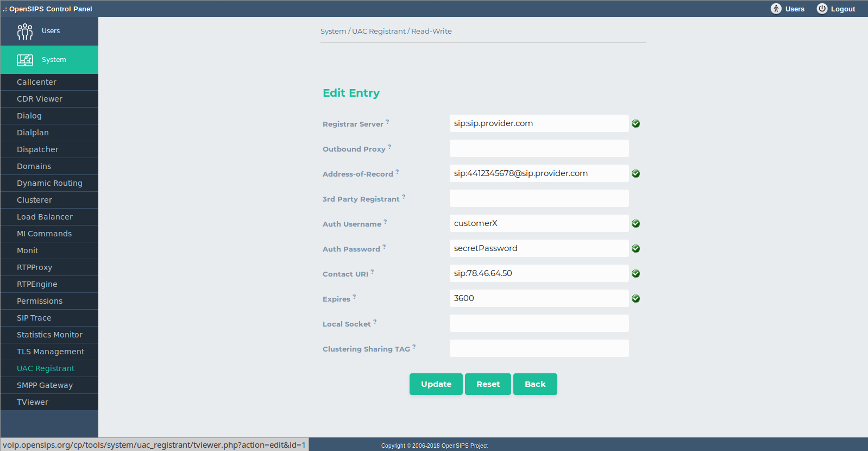Click the empty Local Socket field
Screen dimensions: 868x451
pos(539,323)
